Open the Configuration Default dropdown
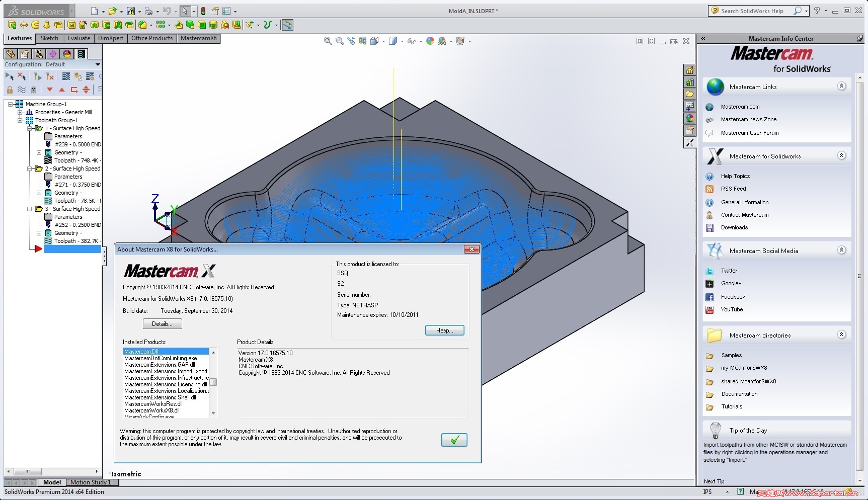 (x=98, y=64)
